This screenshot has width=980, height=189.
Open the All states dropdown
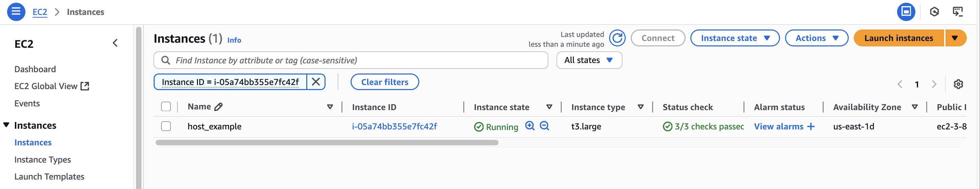point(589,60)
